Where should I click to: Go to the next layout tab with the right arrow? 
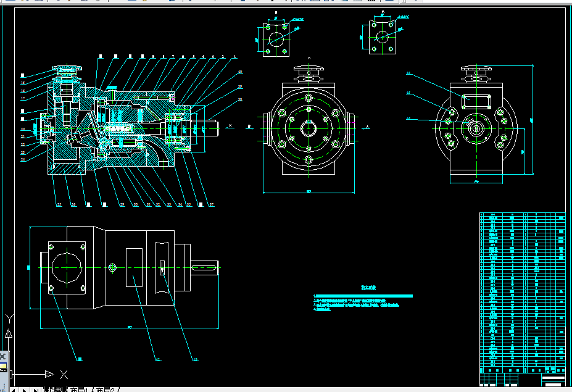pos(25,390)
